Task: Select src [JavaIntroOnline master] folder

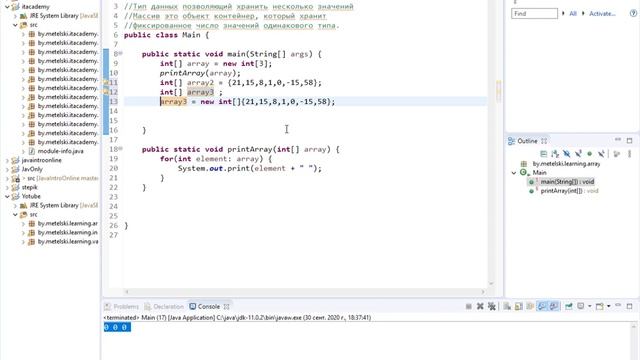Action: pyautogui.click(x=63, y=178)
